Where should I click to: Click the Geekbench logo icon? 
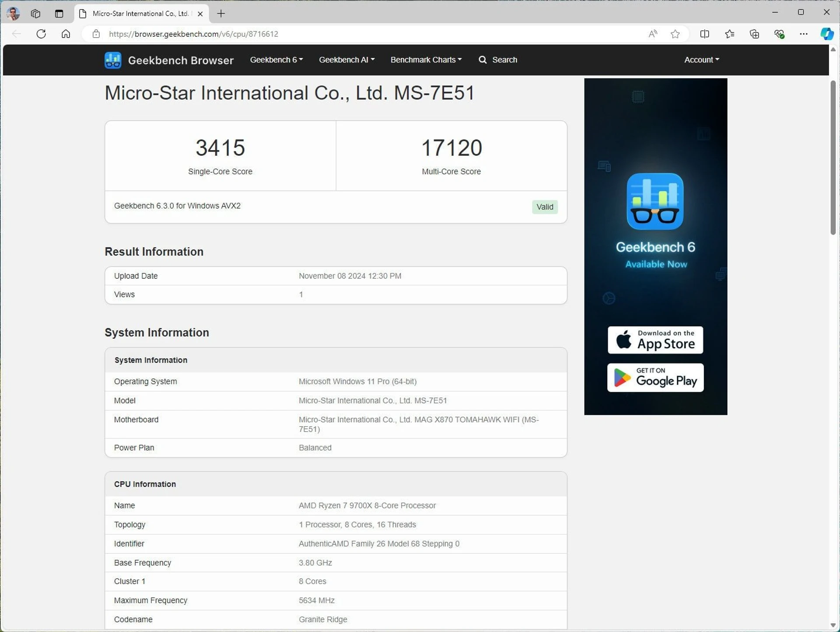pos(113,60)
